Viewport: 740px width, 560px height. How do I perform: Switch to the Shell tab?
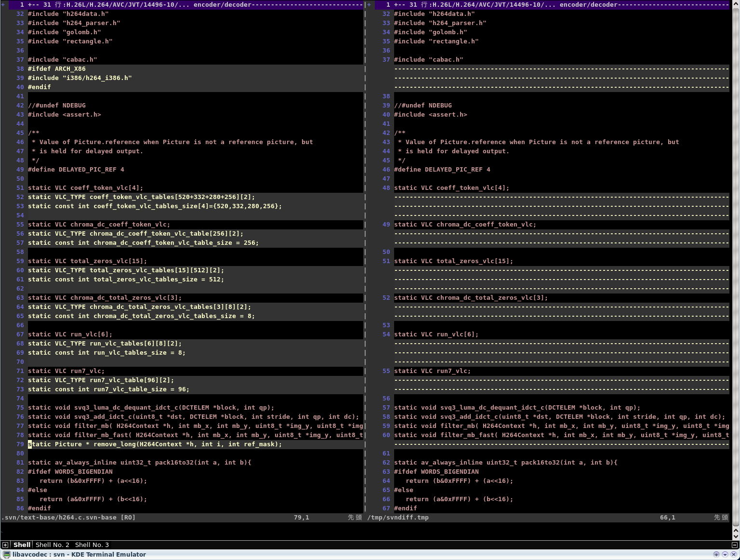coord(22,545)
